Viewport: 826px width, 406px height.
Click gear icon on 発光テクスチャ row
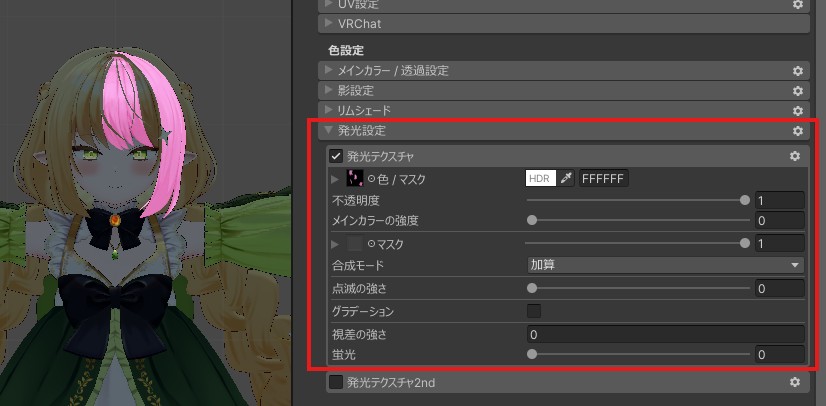coord(795,156)
